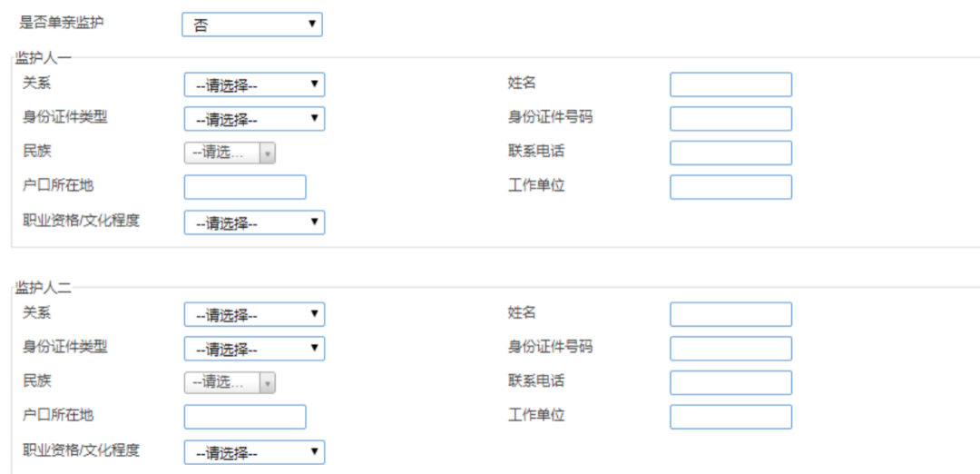This screenshot has width=980, height=474.
Task: Open 职业资格/文化程度 dropdown under 监护人二
Action: click(x=254, y=452)
